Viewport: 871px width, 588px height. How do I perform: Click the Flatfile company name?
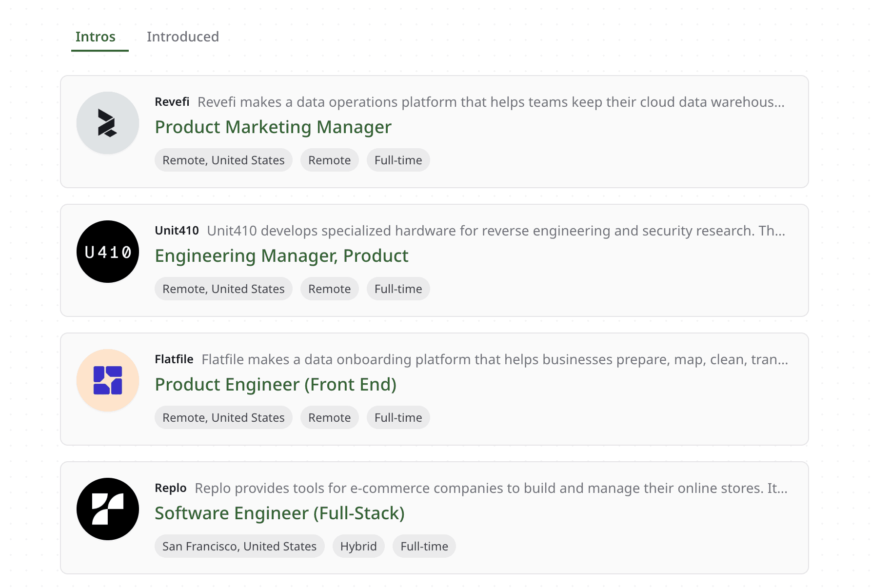click(x=174, y=359)
